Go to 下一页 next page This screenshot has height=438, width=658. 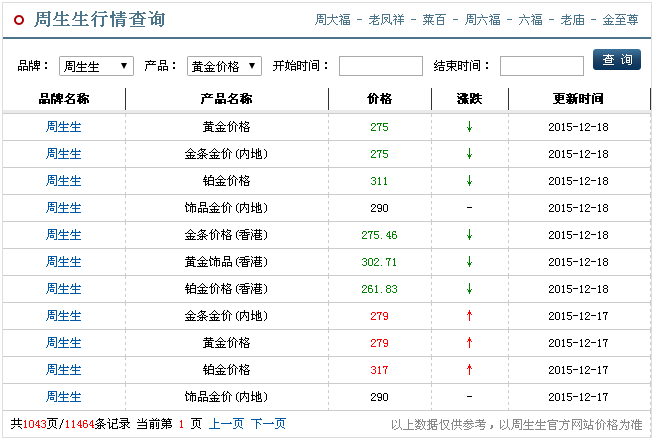[x=269, y=424]
